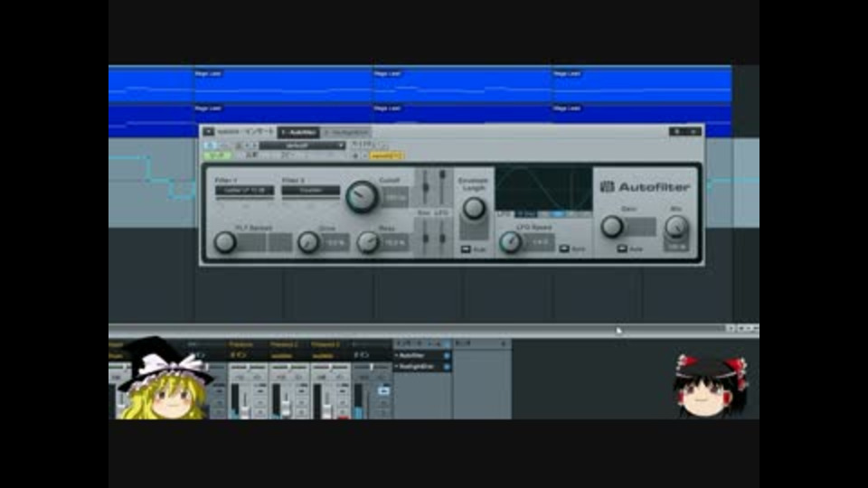Viewport: 868px width, 488px height.
Task: Click the yellow highlighted button in plugin header
Action: point(386,156)
